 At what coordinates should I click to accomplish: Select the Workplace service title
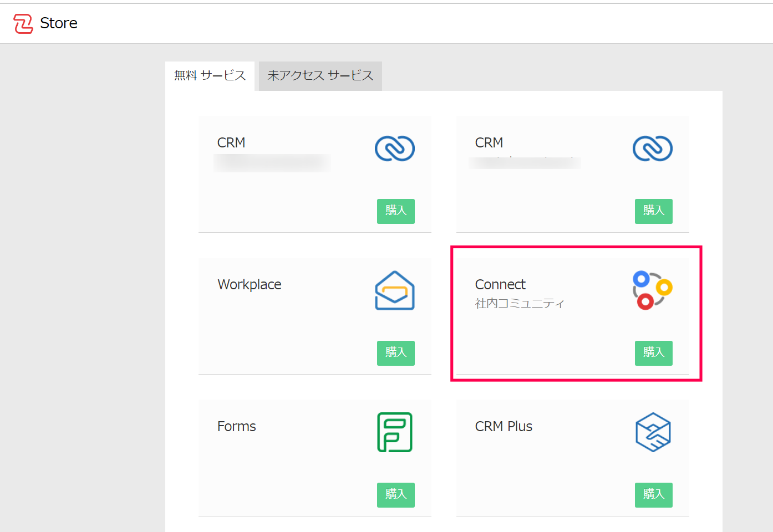coord(250,285)
